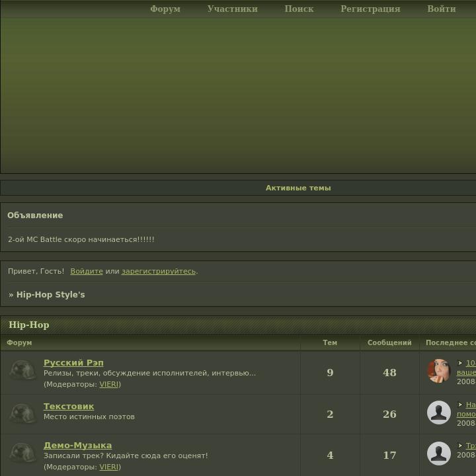Select Поиск in the top navigation

click(x=299, y=9)
